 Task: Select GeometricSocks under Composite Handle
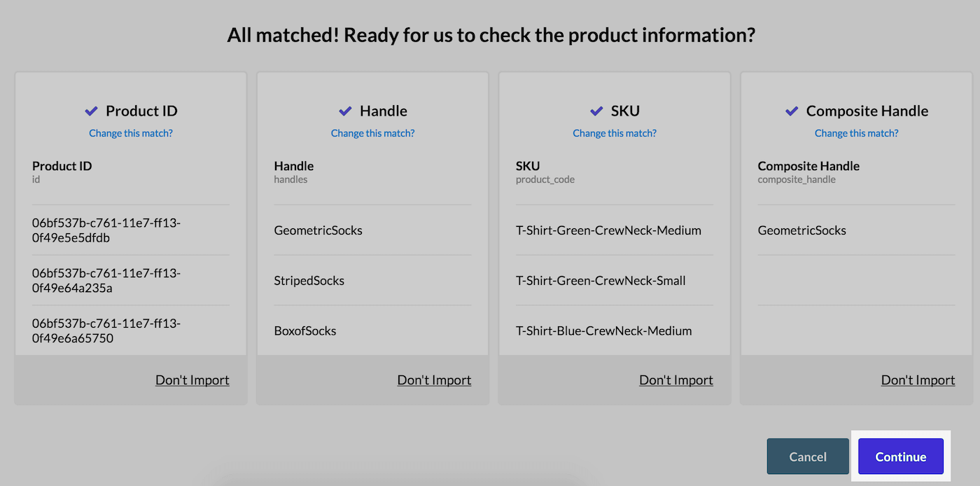pos(802,230)
